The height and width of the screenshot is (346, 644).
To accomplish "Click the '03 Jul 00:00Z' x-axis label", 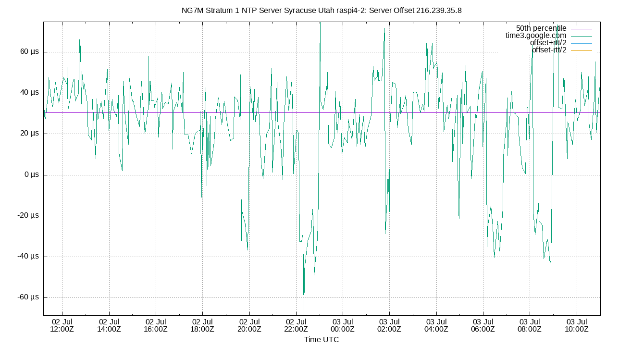I will 343,325.
